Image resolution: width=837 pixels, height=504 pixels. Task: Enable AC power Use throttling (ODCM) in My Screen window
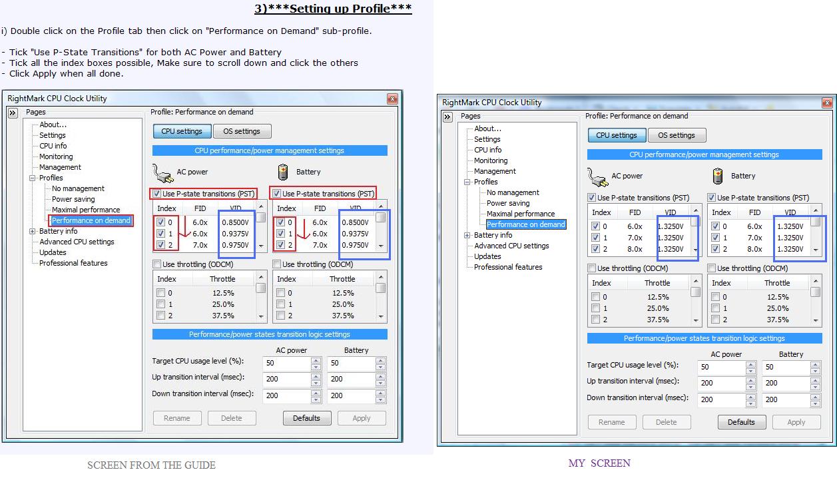pyautogui.click(x=592, y=268)
